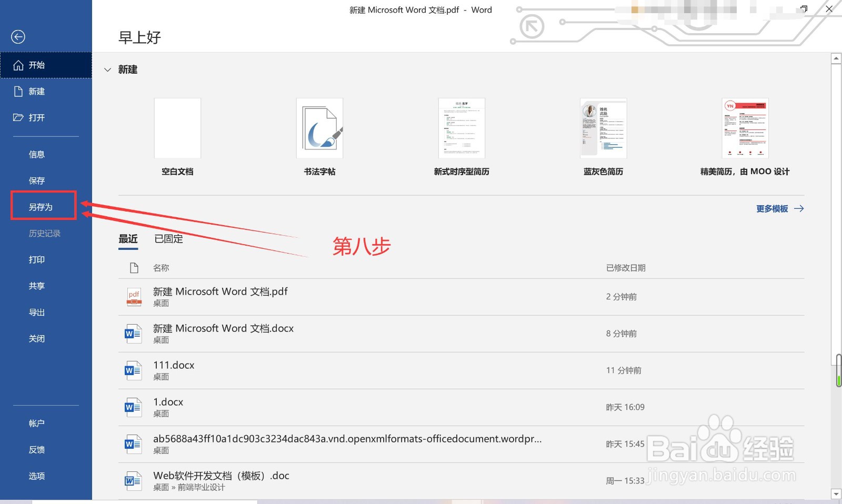Open the 信息 page

pyautogui.click(x=46, y=155)
